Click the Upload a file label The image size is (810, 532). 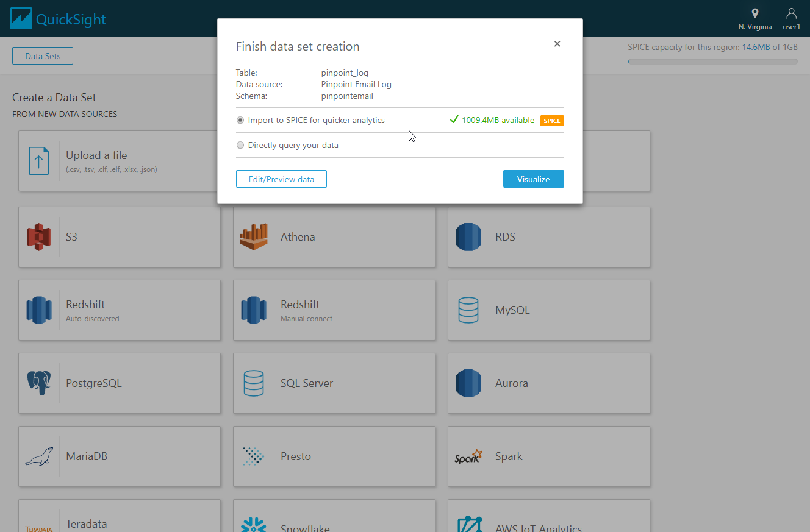click(96, 155)
